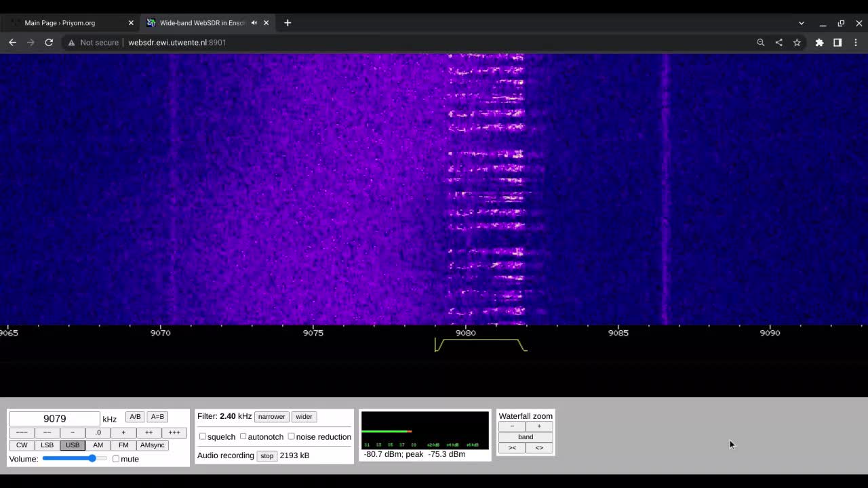Mute the tab using the speaker icon
The height and width of the screenshot is (488, 868).
point(254,22)
